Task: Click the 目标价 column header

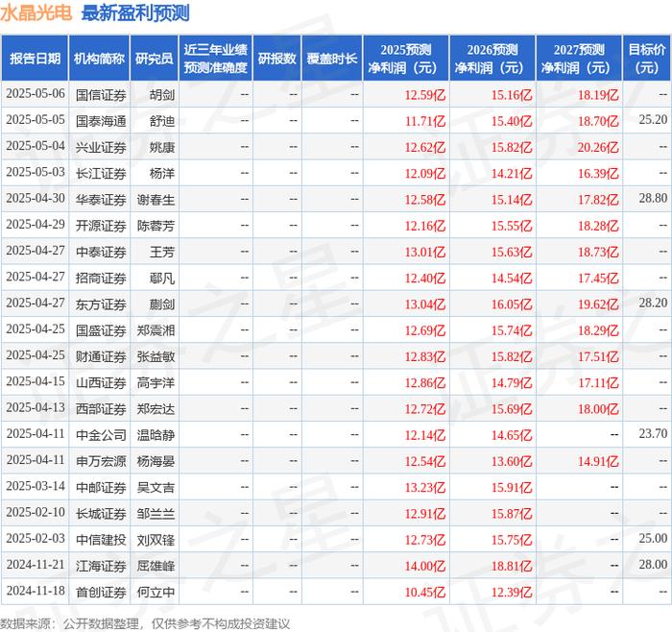Action: [647, 59]
